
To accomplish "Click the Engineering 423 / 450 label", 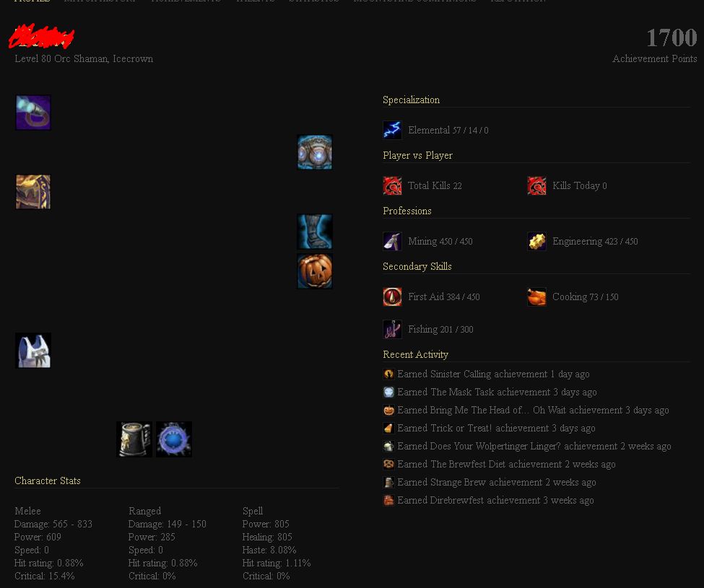I will click(x=595, y=241).
